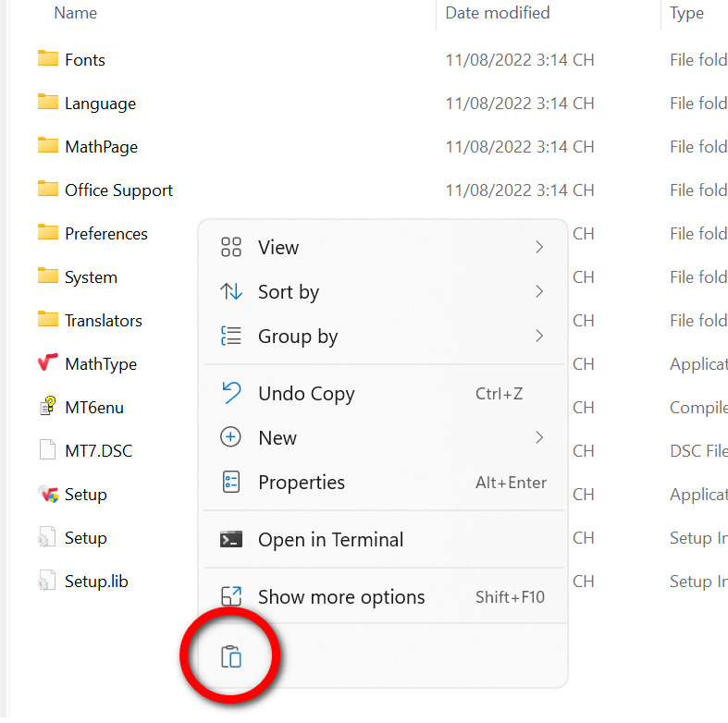Select the System folder name
This screenshot has width=728, height=723.
pyautogui.click(x=91, y=277)
